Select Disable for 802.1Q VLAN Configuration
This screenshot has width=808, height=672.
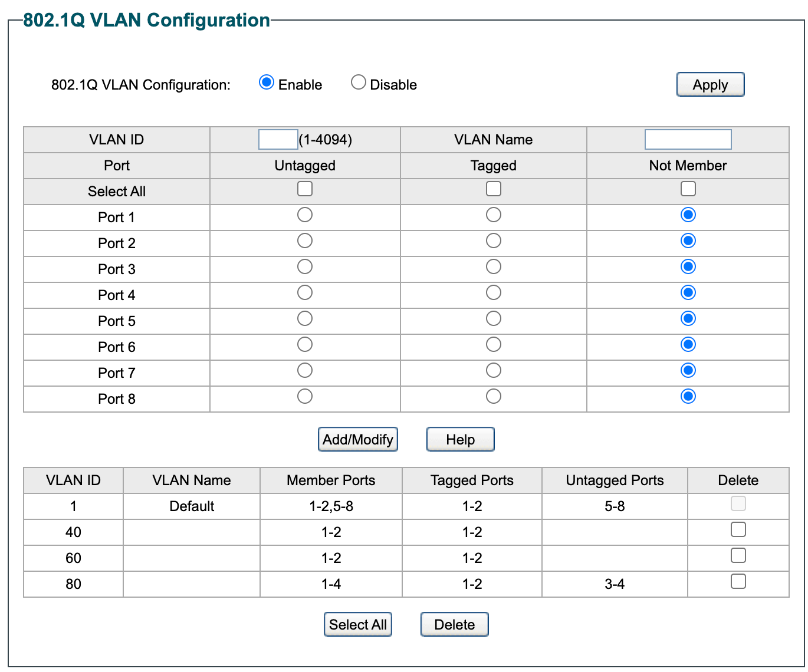tap(358, 83)
